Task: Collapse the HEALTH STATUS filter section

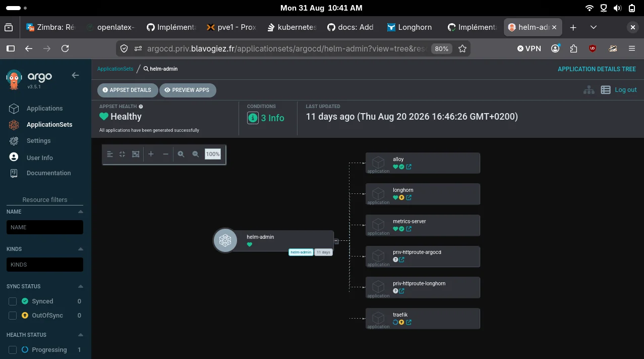Action: (81, 335)
